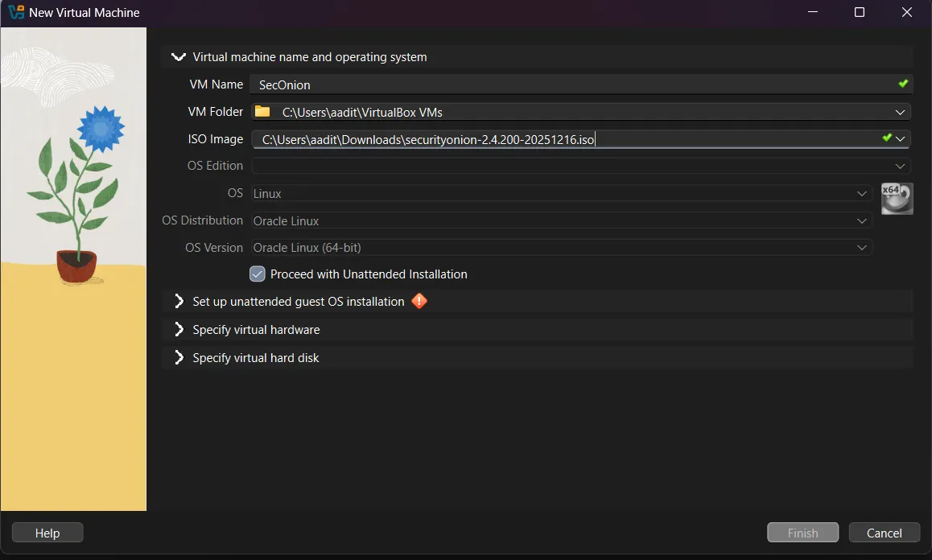The width and height of the screenshot is (932, 560).
Task: Open the ISO Image dropdown arrow
Action: pyautogui.click(x=901, y=139)
